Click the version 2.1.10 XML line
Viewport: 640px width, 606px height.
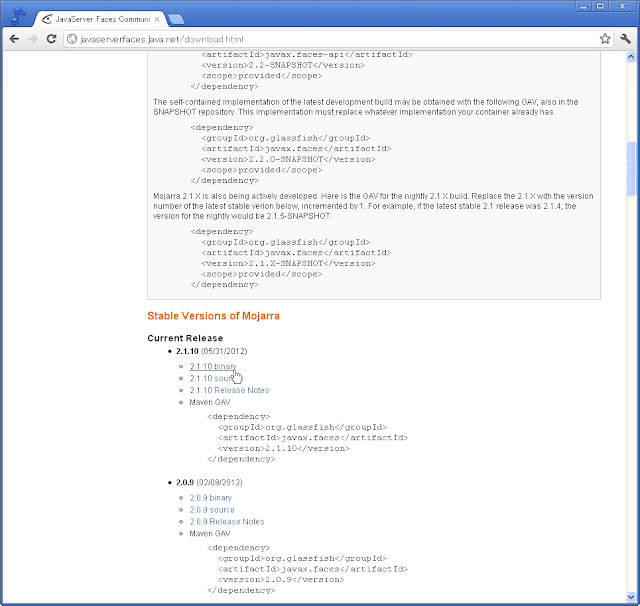284,448
